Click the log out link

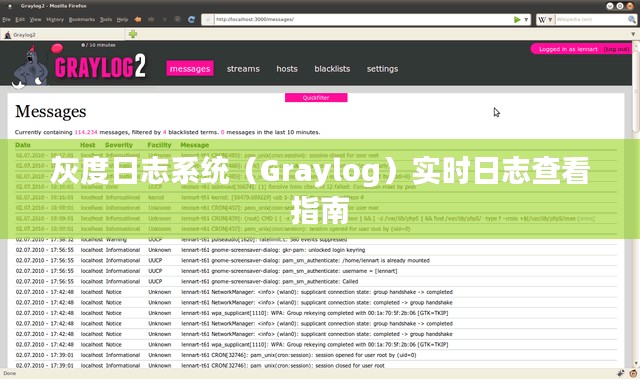point(617,49)
